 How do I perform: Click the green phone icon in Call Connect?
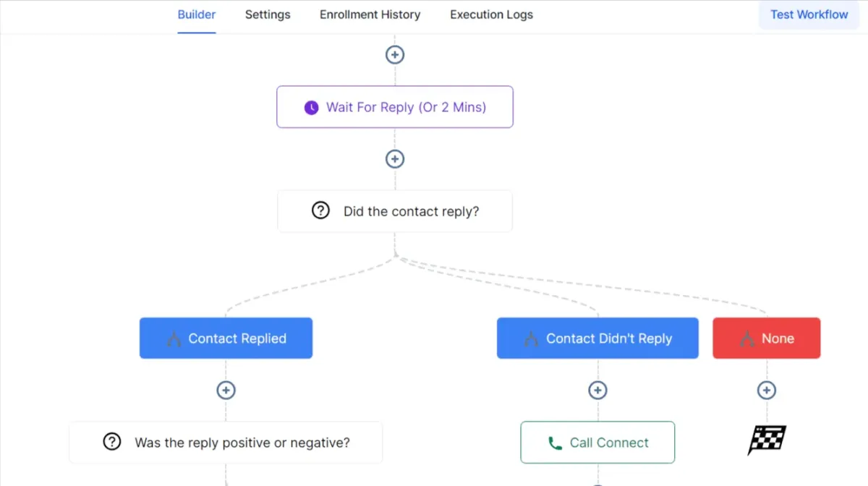tap(555, 443)
